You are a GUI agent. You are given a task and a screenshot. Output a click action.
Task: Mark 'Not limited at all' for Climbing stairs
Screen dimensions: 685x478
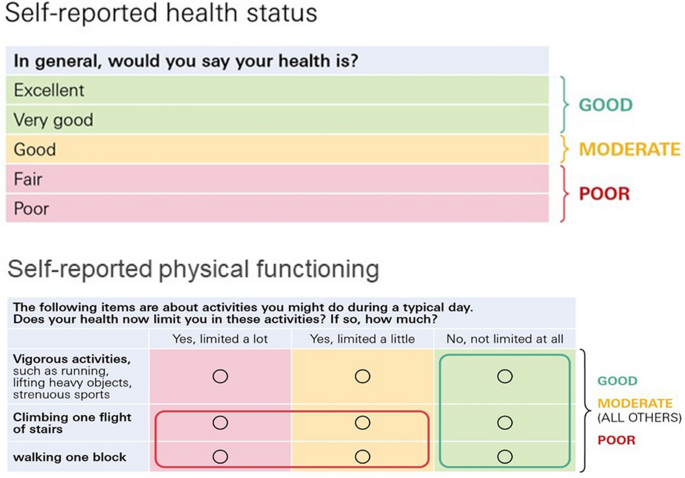coord(504,423)
